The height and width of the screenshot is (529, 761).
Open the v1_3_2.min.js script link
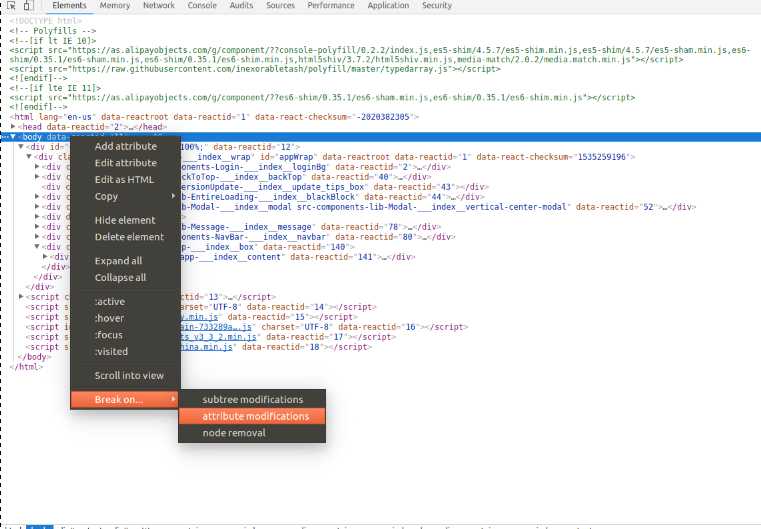point(219,337)
